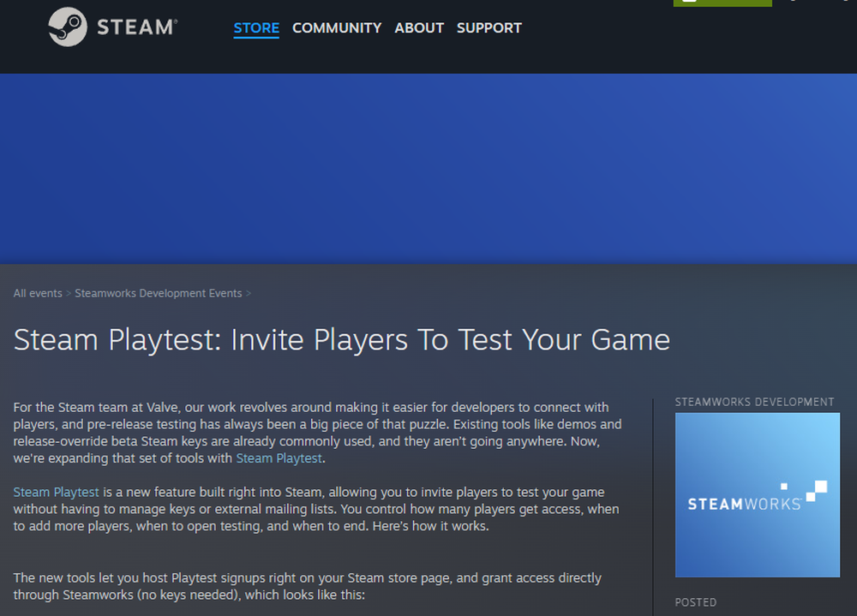This screenshot has height=616, width=857.
Task: Click the POSTED label in the sidebar
Action: pos(696,602)
